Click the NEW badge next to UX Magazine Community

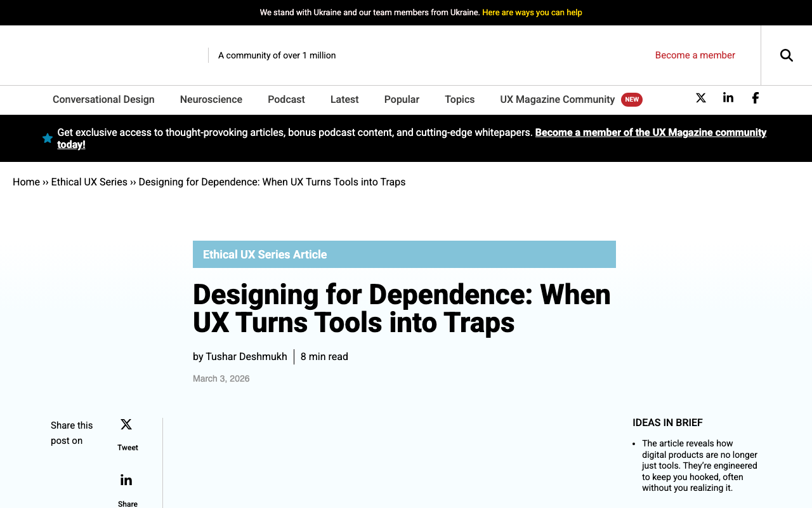tap(632, 99)
